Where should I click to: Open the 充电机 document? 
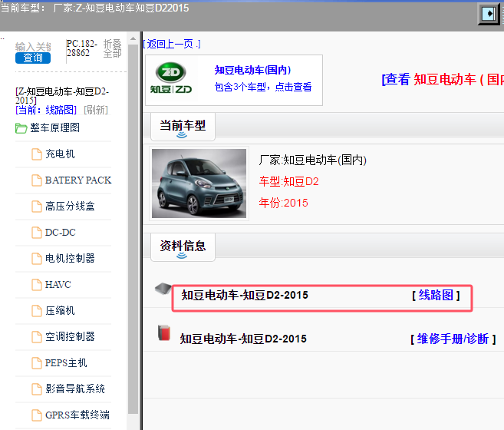(x=60, y=154)
